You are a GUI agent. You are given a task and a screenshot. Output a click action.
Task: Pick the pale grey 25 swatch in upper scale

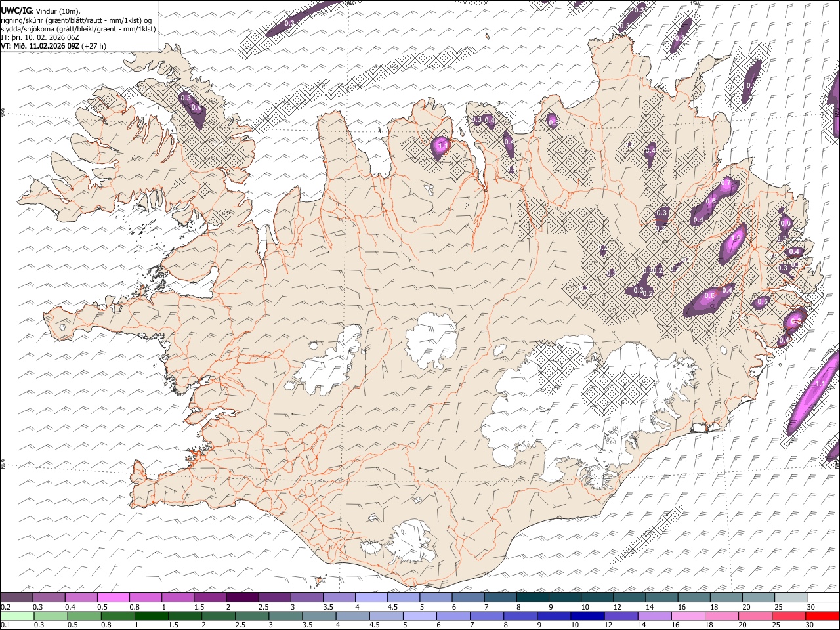(791, 598)
